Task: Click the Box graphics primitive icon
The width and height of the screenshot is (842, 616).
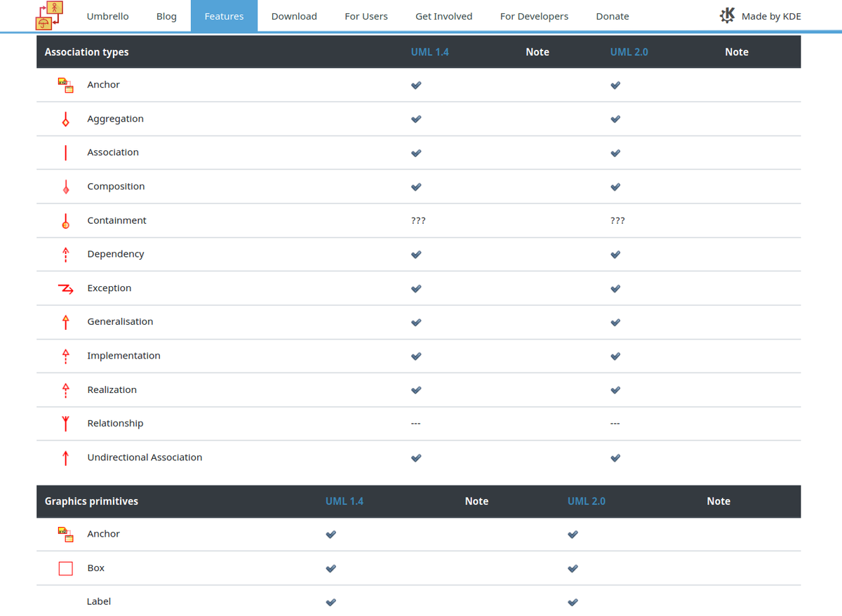Action: pyautogui.click(x=65, y=568)
